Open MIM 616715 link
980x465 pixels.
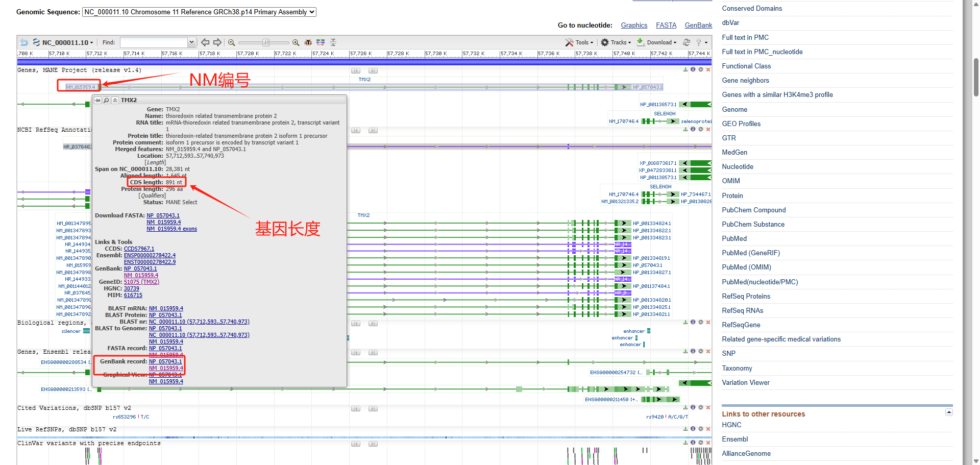pos(133,295)
